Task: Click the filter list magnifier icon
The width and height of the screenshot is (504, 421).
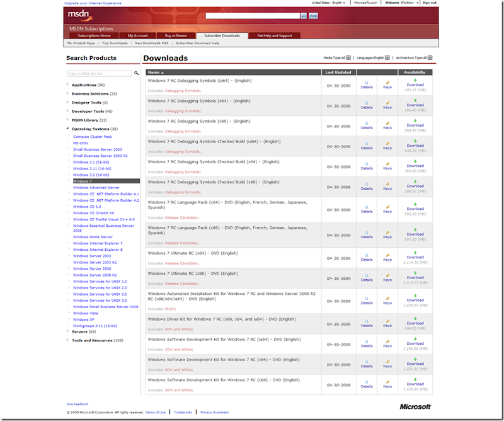Action: point(136,73)
